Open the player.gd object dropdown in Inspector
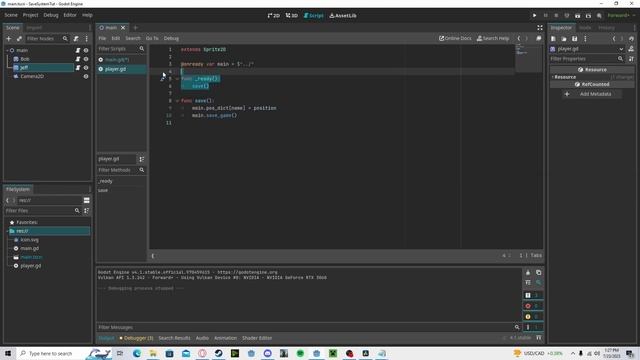This screenshot has width=640, height=360. (x=587, y=49)
